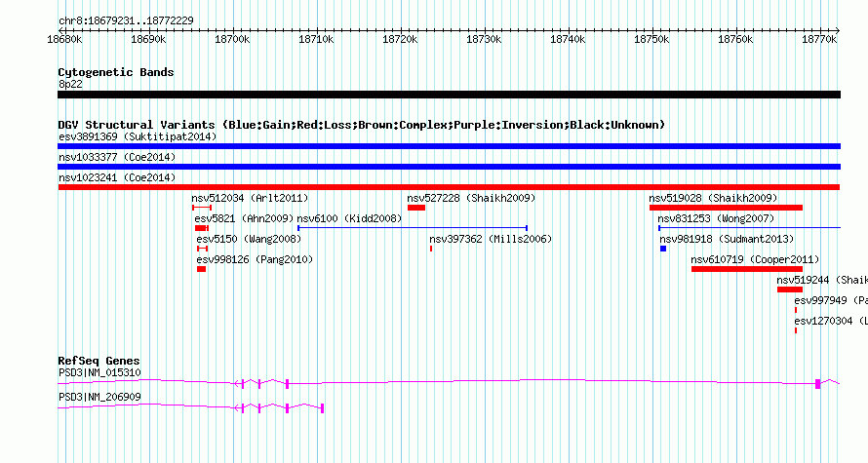This screenshot has height=463, width=868.
Task: Click nsv610719 (Cooper2011) label
Action: tap(755, 259)
